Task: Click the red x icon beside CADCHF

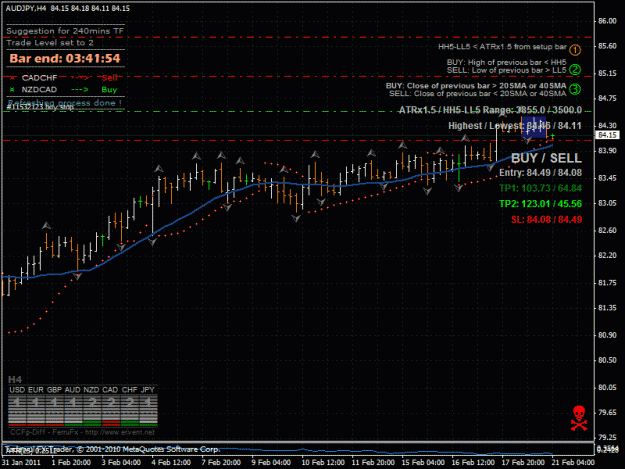Action: (x=12, y=78)
